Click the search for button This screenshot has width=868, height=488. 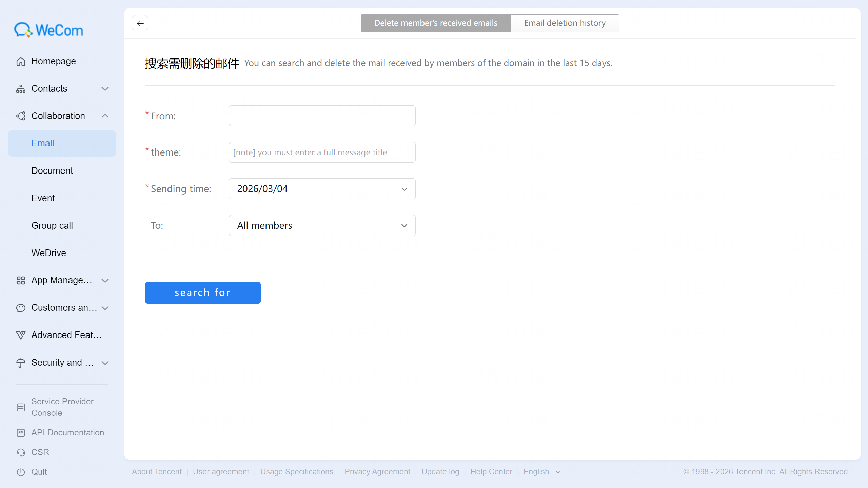click(x=203, y=293)
